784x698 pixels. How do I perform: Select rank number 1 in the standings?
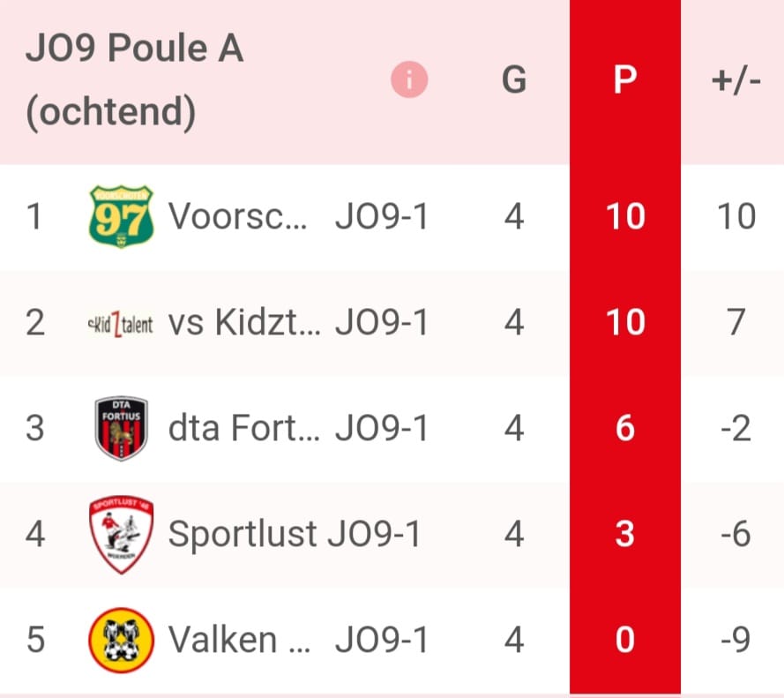point(34,217)
